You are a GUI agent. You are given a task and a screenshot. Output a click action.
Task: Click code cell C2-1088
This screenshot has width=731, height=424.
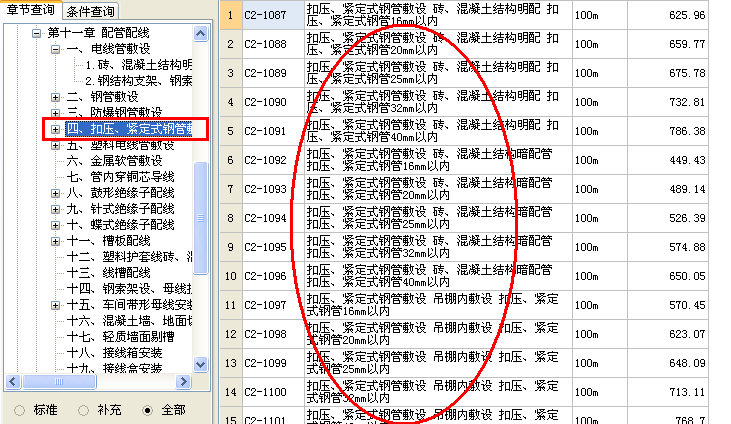[273, 44]
